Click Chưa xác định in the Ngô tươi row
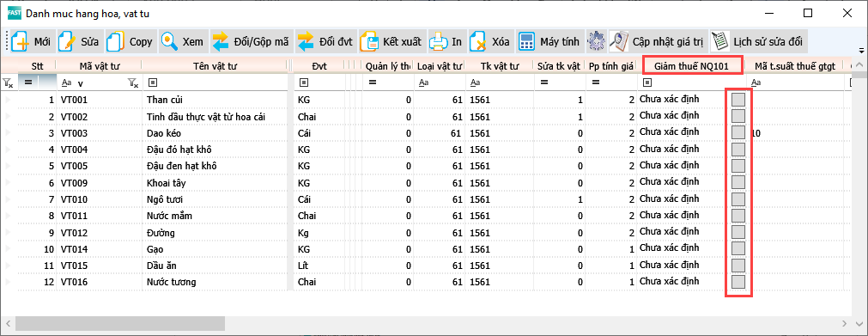This screenshot has height=336, width=868. [x=669, y=198]
